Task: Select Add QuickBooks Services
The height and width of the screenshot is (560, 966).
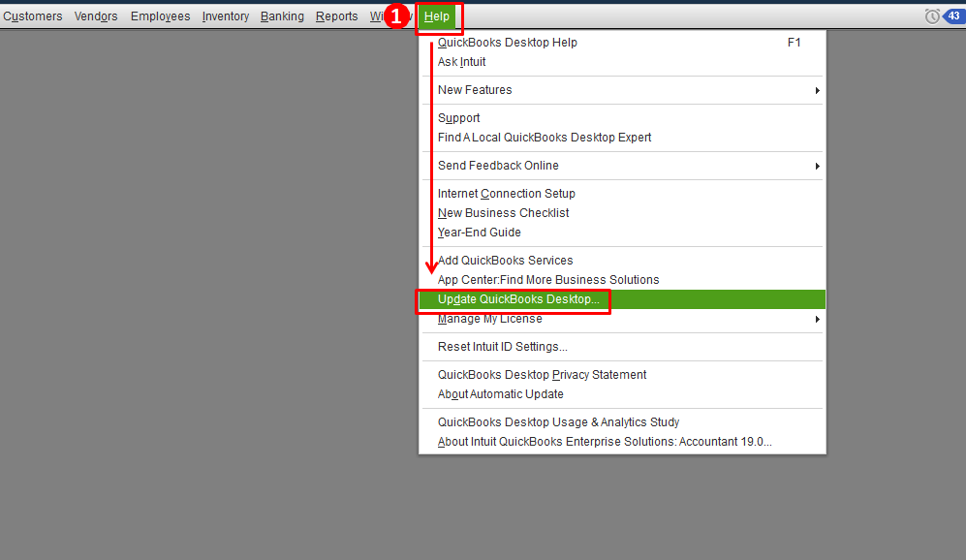Action: click(x=622, y=261)
